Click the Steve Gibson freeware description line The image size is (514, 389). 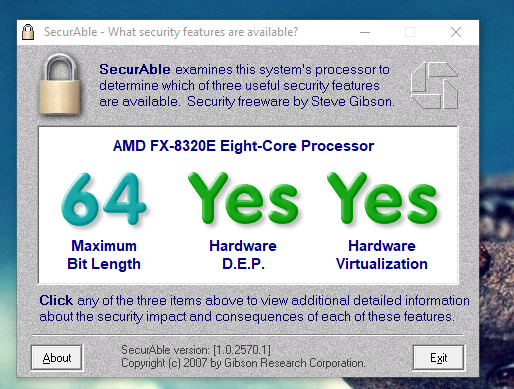pos(247,101)
